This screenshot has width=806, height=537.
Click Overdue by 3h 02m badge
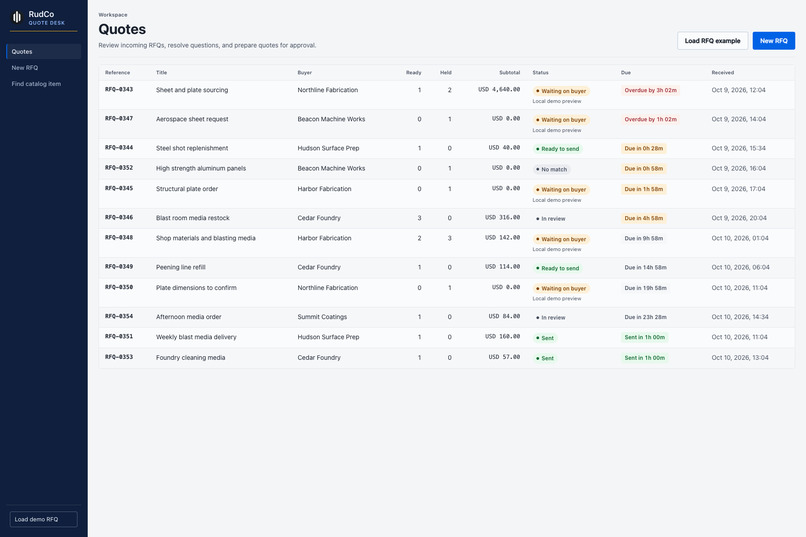pyautogui.click(x=650, y=90)
